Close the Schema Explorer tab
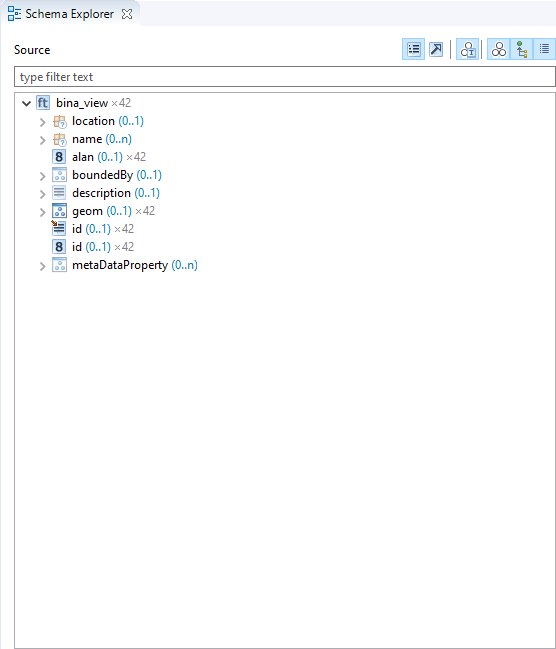This screenshot has width=556, height=649. click(127, 14)
